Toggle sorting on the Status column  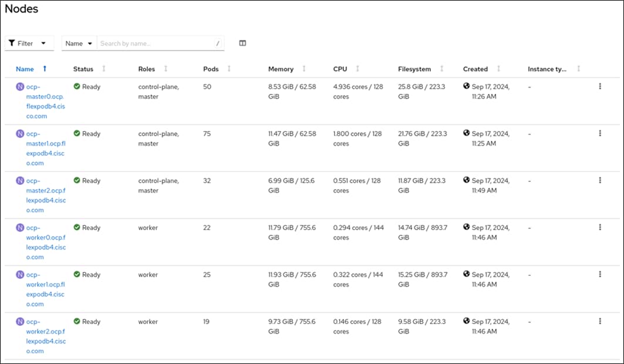[104, 69]
